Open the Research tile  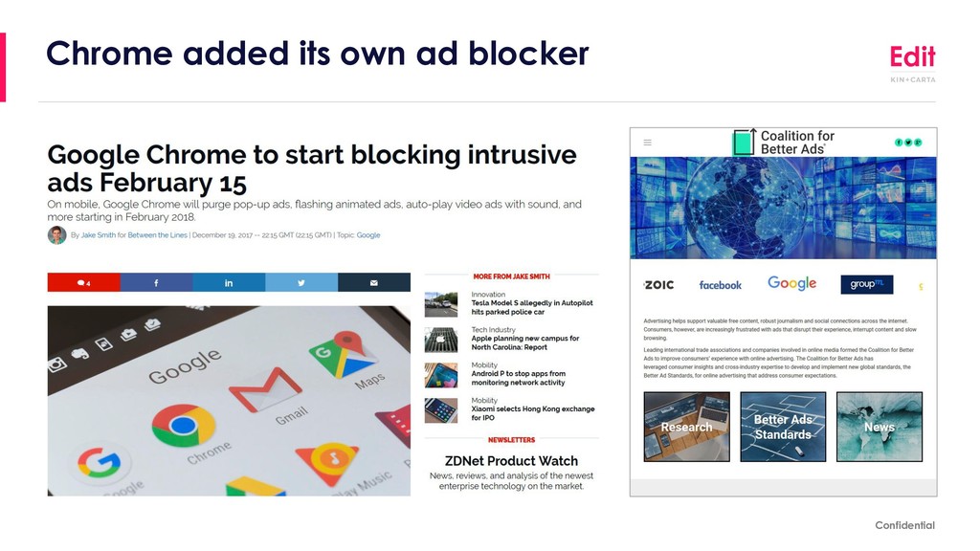[x=687, y=427]
